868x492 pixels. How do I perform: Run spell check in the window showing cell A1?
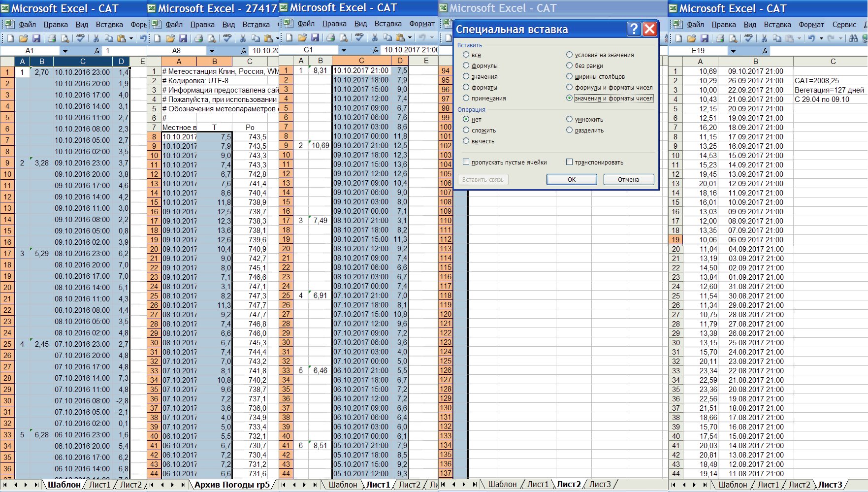pos(80,38)
